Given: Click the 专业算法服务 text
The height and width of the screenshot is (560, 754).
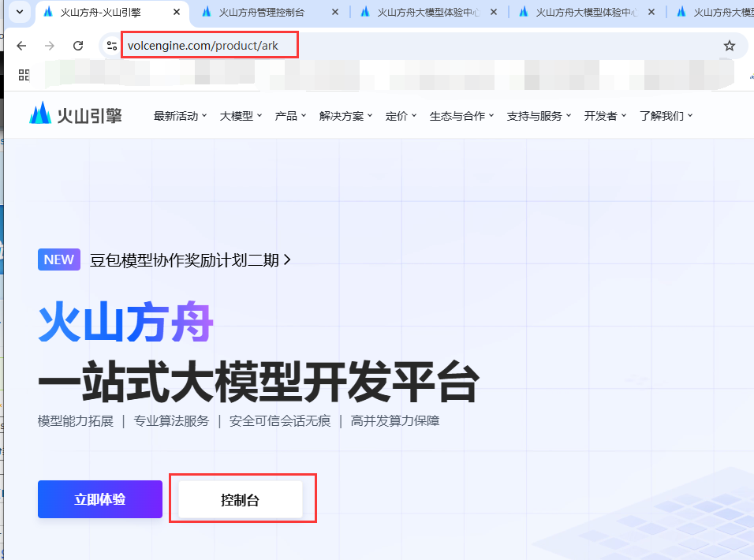Looking at the screenshot, I should tap(171, 421).
